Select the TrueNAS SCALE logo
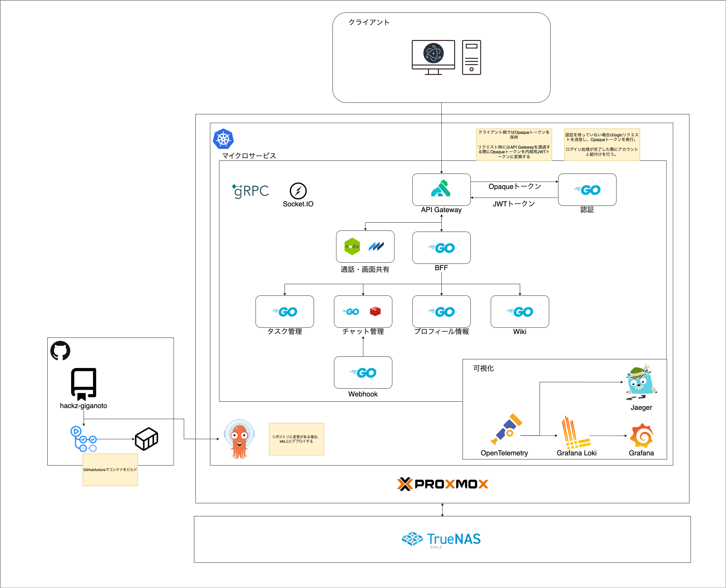This screenshot has height=588, width=726. 441,540
